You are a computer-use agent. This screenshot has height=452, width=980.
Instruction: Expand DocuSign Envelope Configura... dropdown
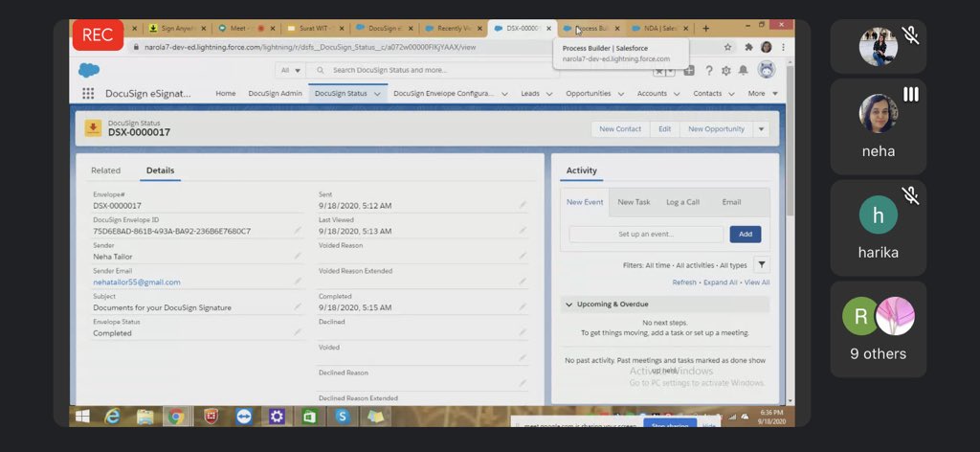504,94
